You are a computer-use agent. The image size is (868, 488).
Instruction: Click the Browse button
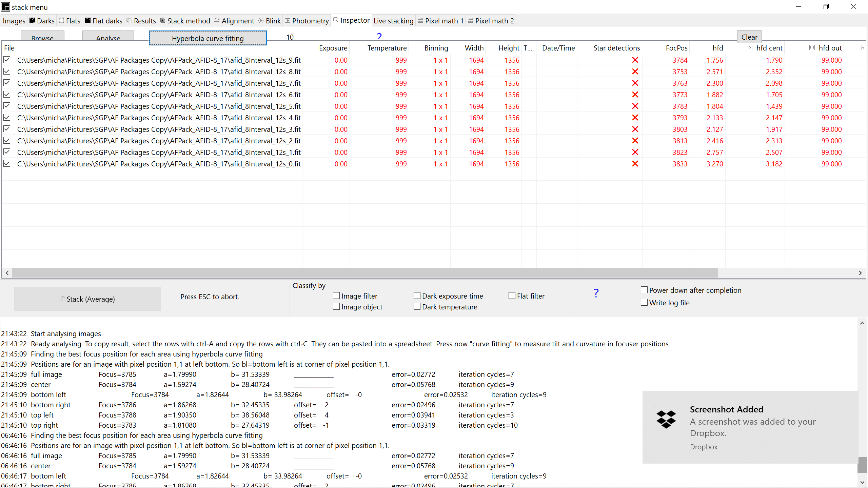(42, 36)
